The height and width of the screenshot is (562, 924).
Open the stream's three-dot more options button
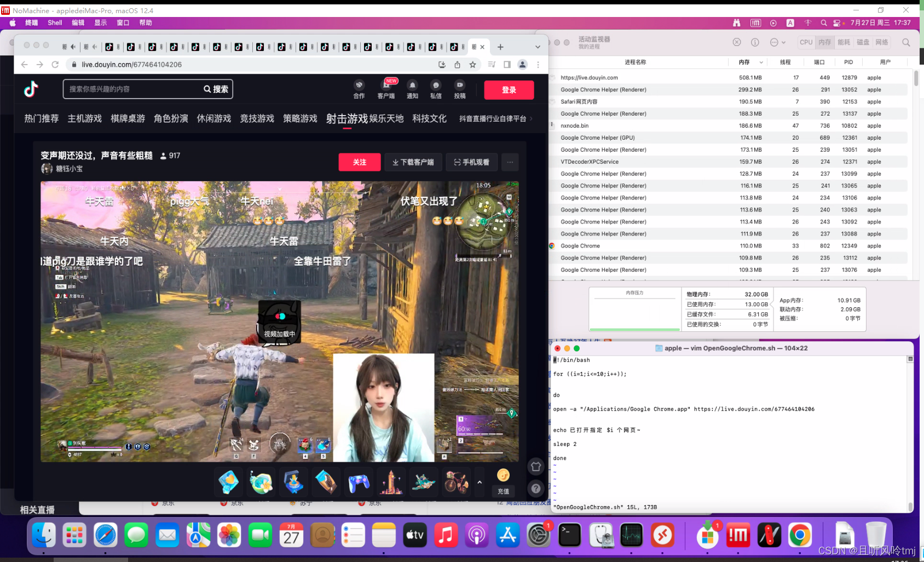tap(510, 162)
